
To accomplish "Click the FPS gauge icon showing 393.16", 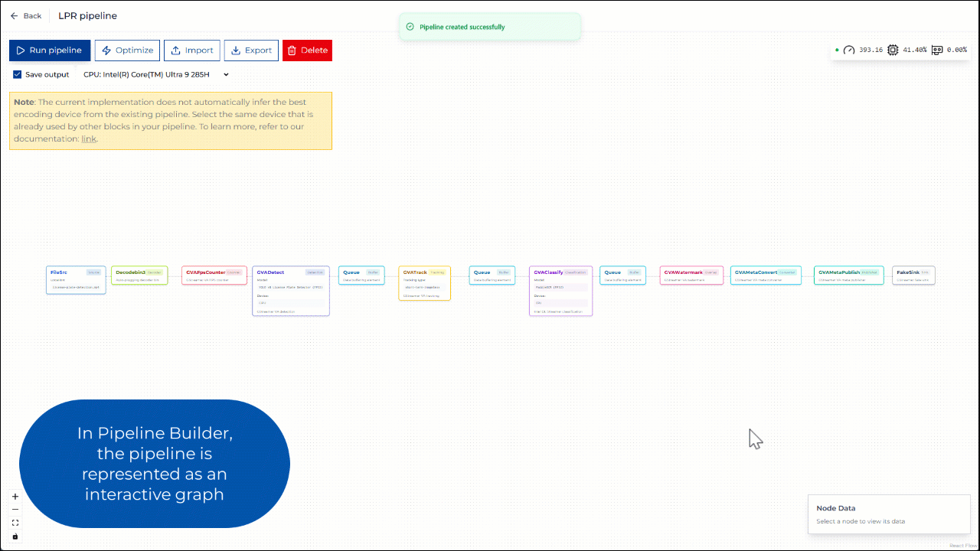I will pyautogui.click(x=848, y=49).
